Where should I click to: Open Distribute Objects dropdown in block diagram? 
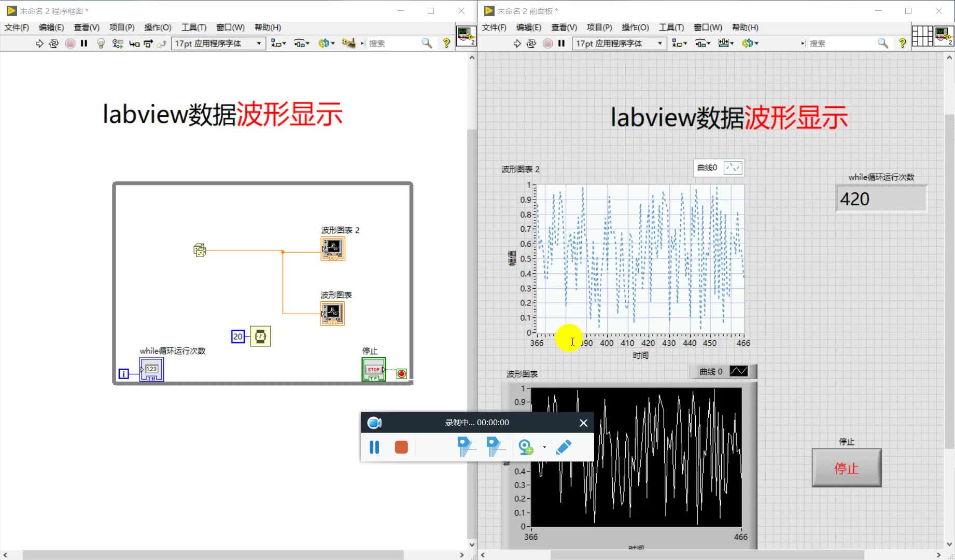pos(302,44)
